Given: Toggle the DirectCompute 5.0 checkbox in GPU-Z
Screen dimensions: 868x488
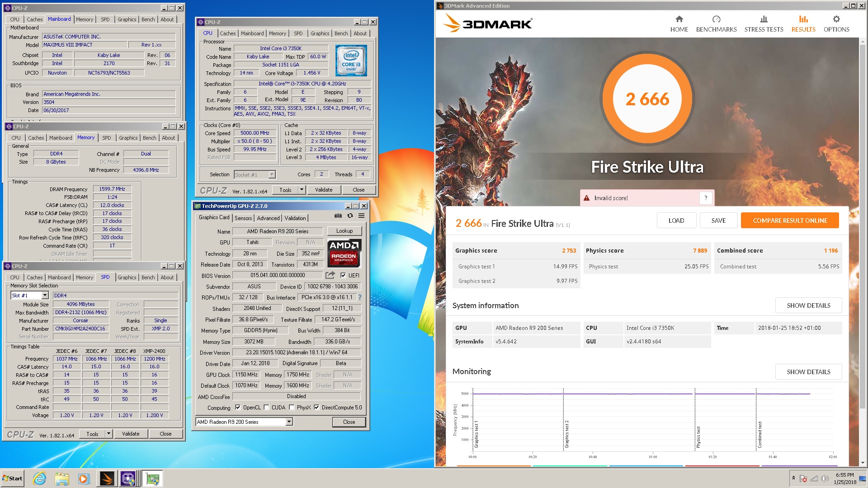Looking at the screenshot, I should (x=316, y=408).
